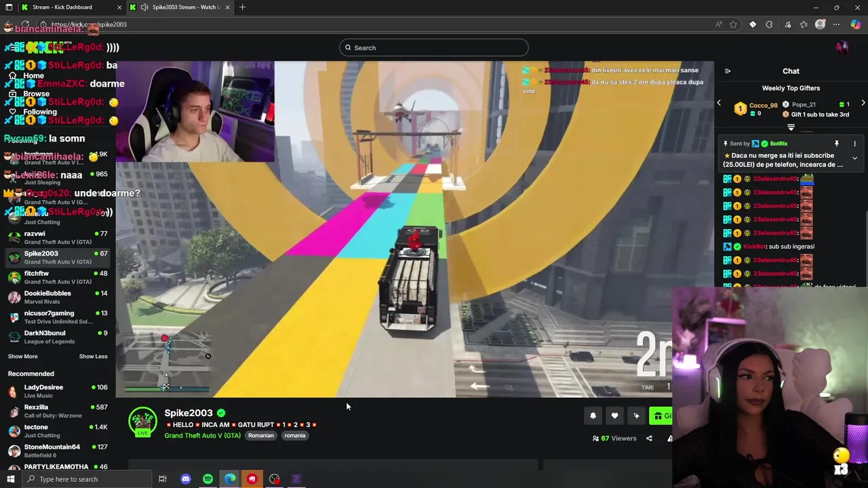Open the red app icon on the taskbar
The width and height of the screenshot is (868, 488).
252,479
